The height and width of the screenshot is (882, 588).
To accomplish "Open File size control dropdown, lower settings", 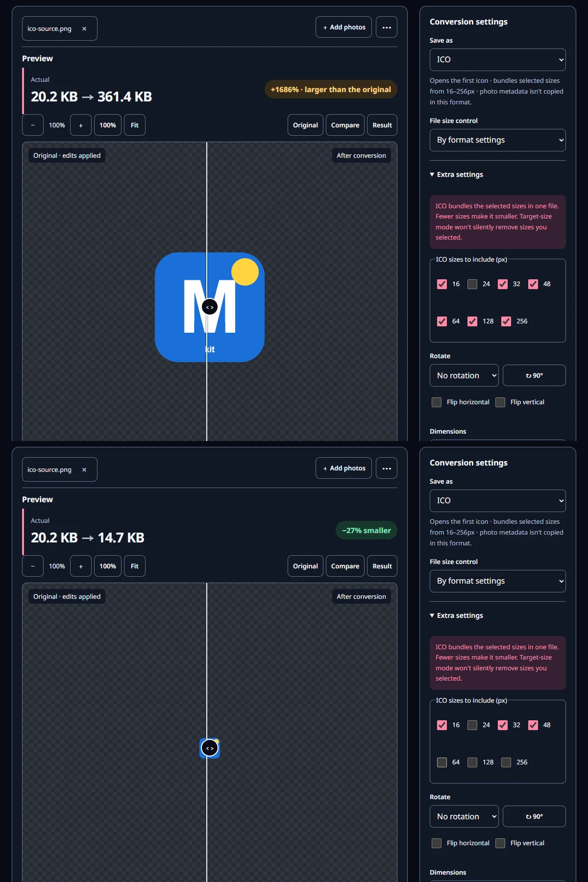I will point(498,581).
